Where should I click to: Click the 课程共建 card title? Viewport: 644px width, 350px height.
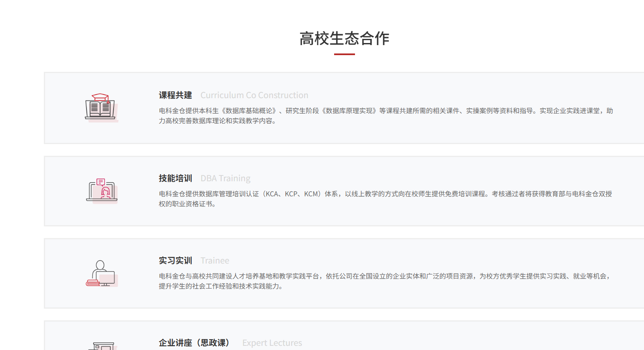coord(175,95)
